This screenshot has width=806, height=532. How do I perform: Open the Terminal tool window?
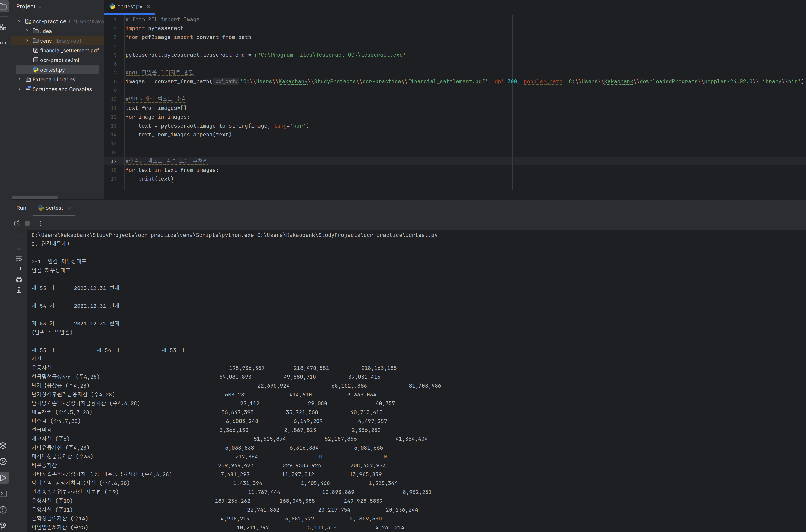(x=3, y=494)
